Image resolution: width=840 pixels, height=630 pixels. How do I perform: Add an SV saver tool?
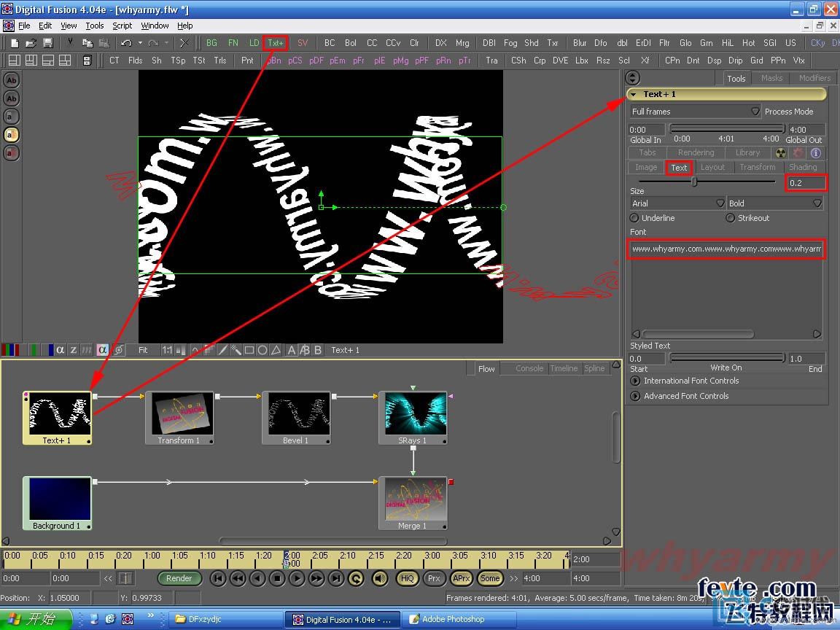pyautogui.click(x=303, y=43)
